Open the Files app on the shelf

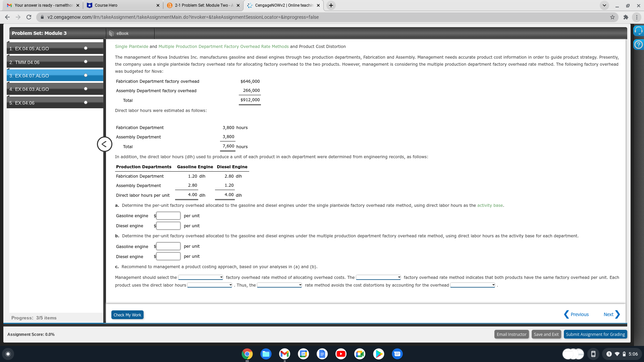(x=266, y=354)
